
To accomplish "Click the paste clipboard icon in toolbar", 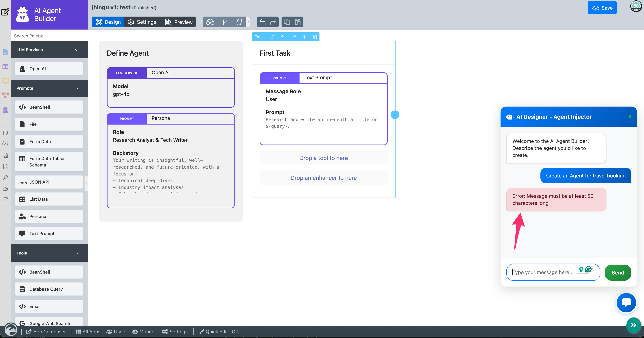I will pos(298,22).
